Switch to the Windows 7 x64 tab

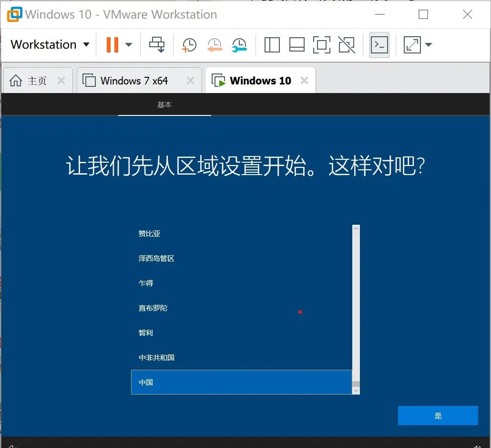[134, 80]
